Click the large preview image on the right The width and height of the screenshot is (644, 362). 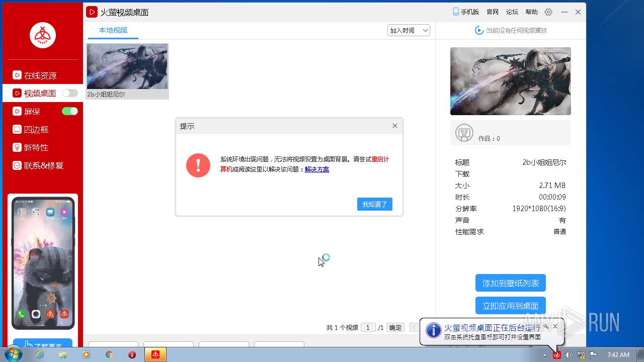tap(511, 81)
